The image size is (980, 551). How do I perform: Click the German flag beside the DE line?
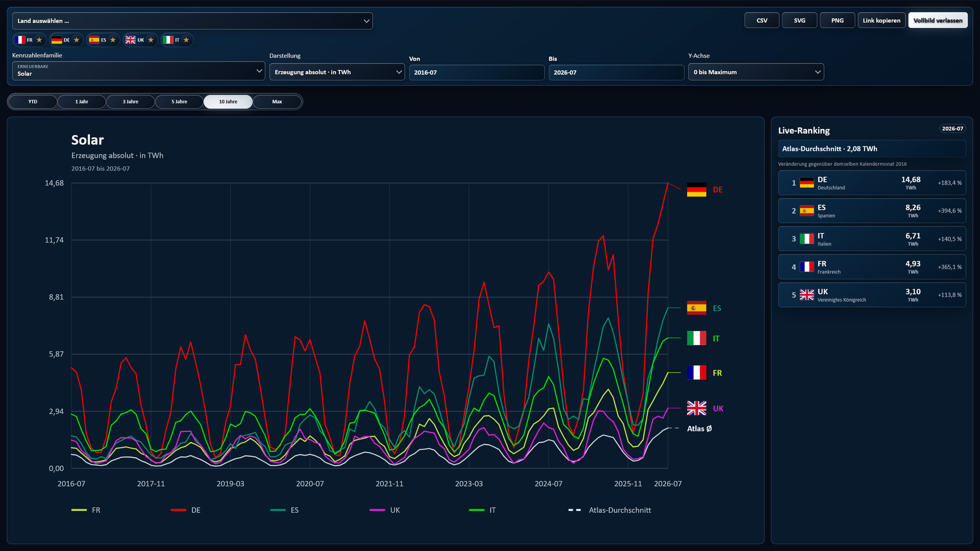click(x=696, y=190)
